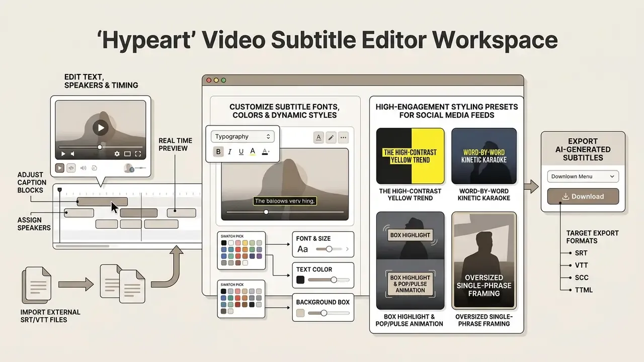This screenshot has height=362, width=644.
Task: Click the yellow-underlined highlight A icon
Action: [x=253, y=152]
